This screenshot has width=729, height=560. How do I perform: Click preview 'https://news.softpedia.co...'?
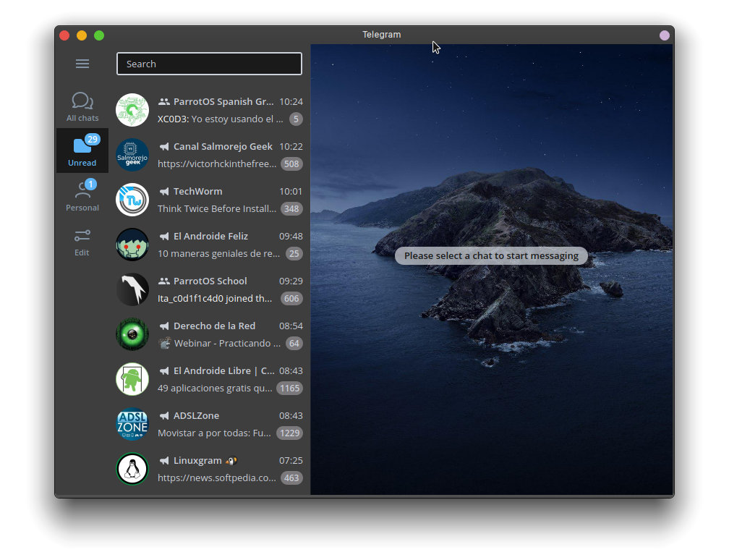[217, 478]
